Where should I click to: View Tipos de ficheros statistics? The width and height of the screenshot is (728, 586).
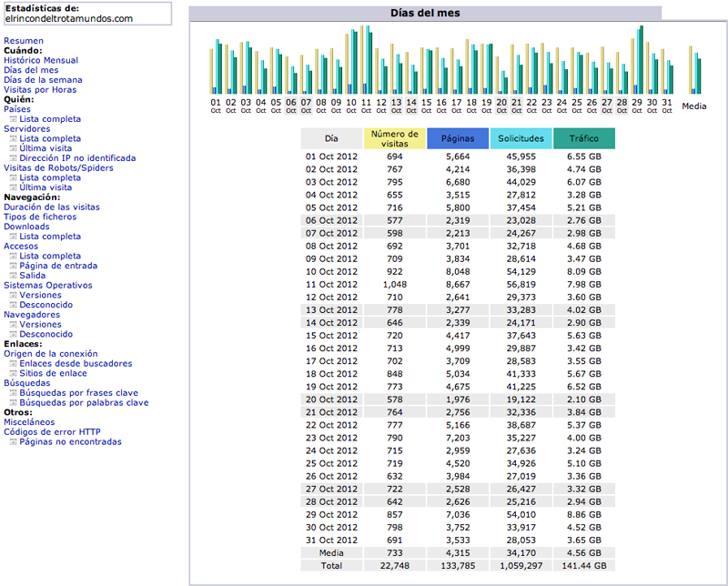coord(40,217)
